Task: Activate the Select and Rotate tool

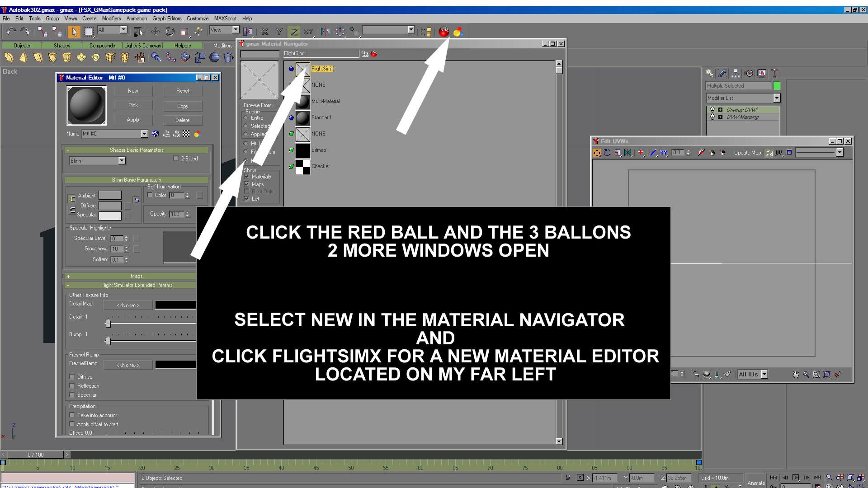Action: [170, 31]
